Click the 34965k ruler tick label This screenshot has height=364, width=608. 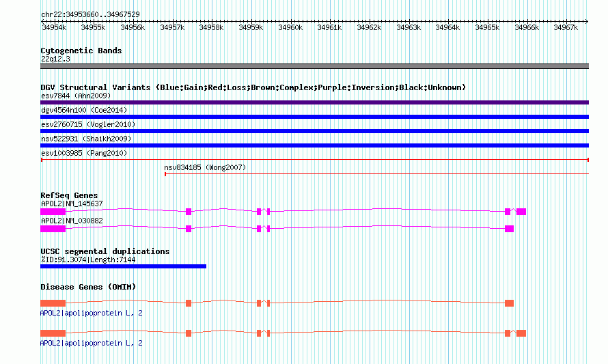point(487,27)
